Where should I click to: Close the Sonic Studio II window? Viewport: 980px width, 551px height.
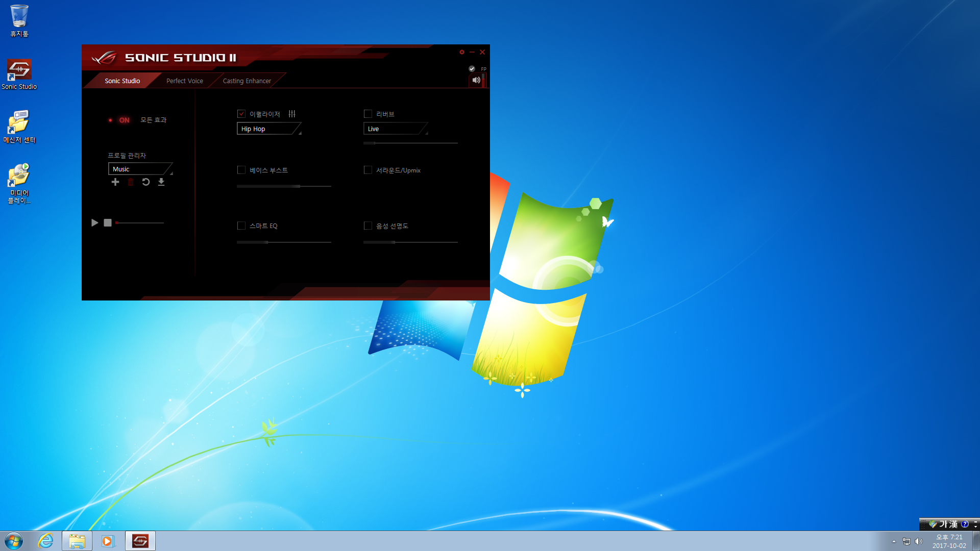coord(482,52)
